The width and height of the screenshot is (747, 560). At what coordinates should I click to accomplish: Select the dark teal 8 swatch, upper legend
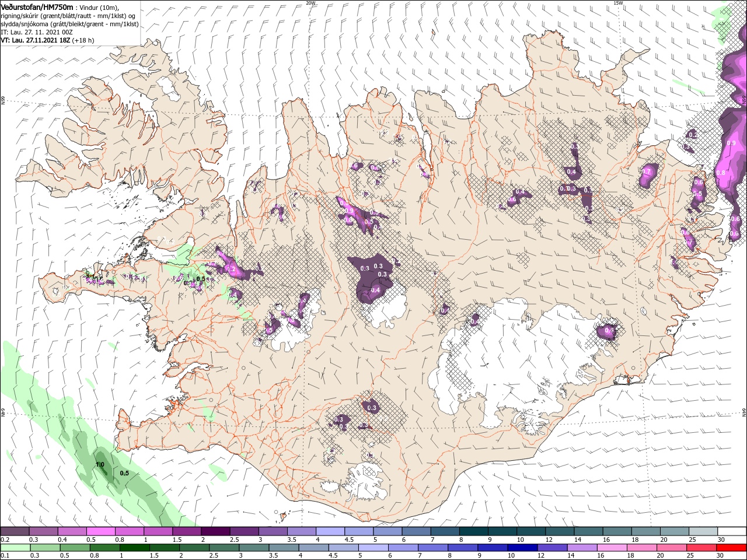pos(474,531)
